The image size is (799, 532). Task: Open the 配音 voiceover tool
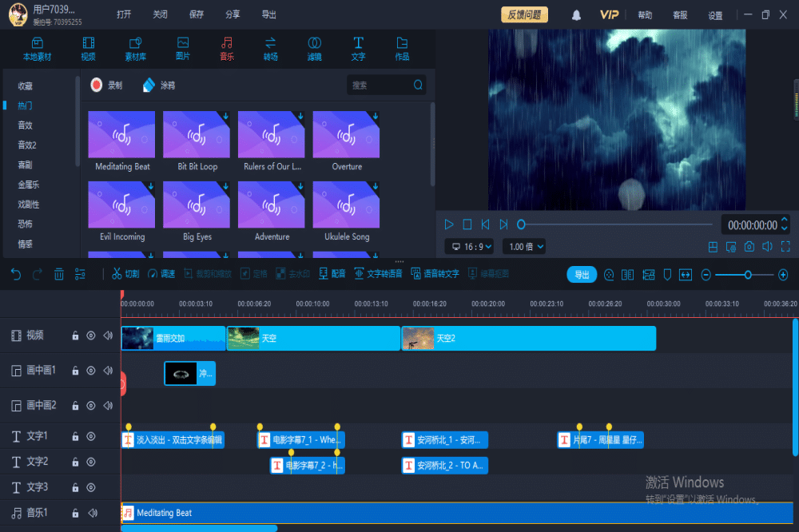point(332,274)
